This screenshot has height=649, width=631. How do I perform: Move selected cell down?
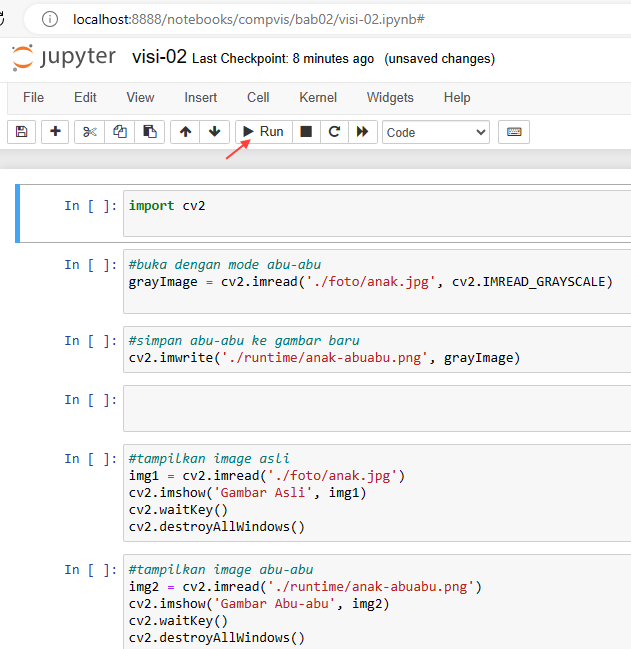click(x=214, y=132)
